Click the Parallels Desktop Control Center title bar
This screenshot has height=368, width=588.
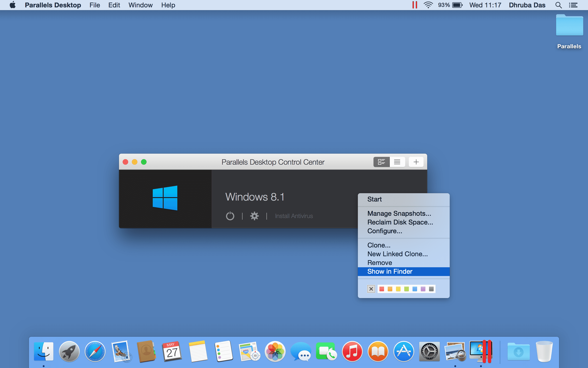click(x=273, y=162)
